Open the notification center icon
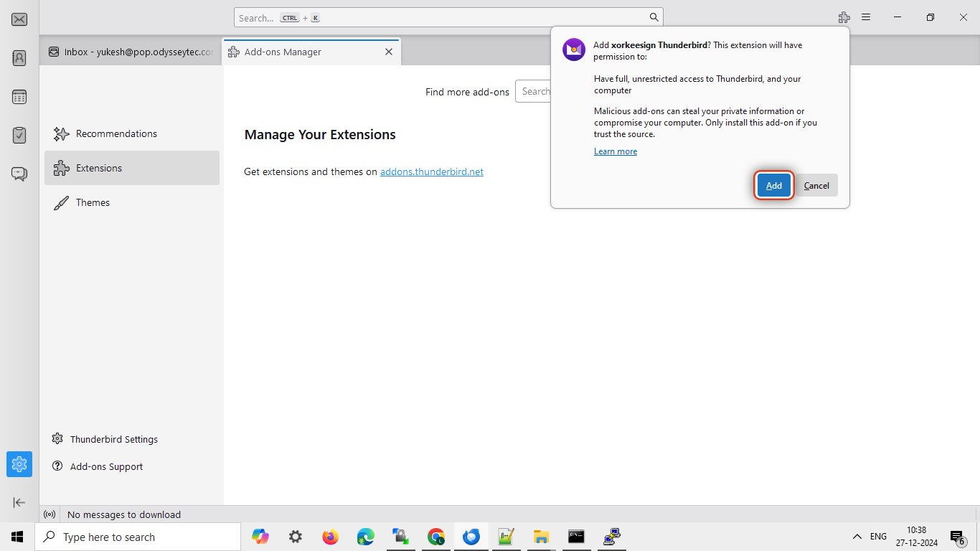Screen dimensions: 980x551 958,537
